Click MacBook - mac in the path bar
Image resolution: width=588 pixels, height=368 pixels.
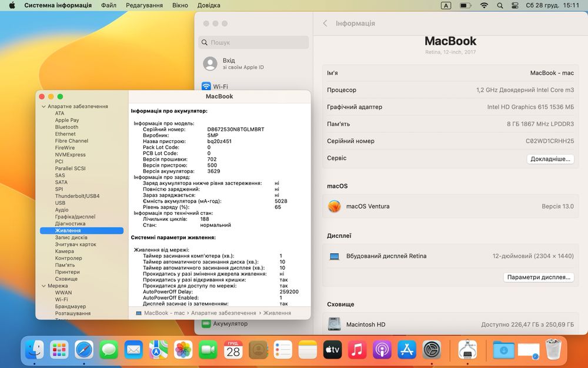point(164,313)
